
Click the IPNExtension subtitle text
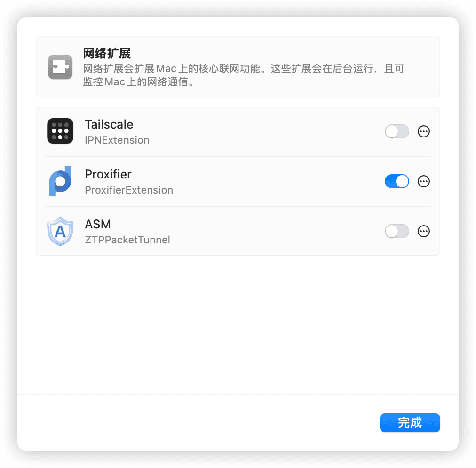(x=117, y=140)
